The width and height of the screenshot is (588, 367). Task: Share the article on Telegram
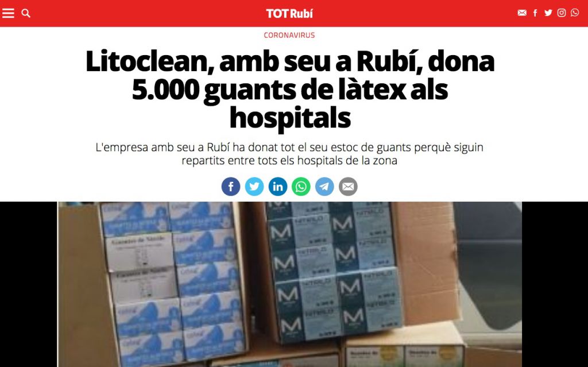[x=324, y=187]
